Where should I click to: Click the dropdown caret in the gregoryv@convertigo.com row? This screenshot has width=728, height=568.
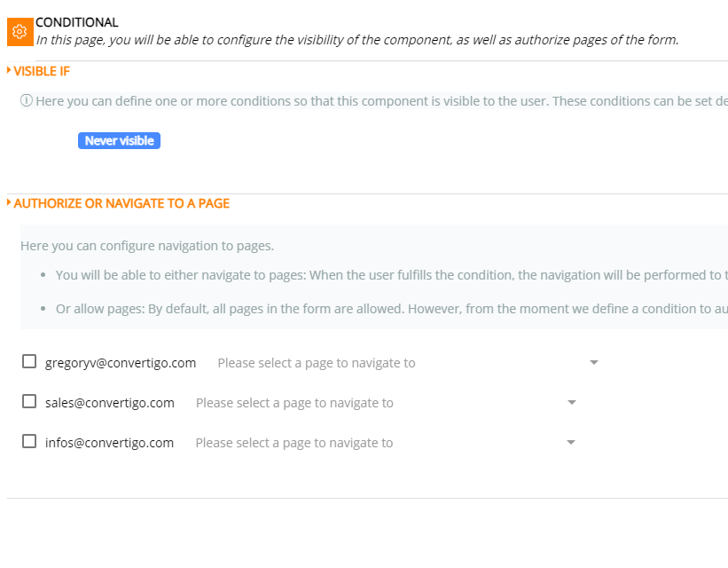(x=594, y=363)
